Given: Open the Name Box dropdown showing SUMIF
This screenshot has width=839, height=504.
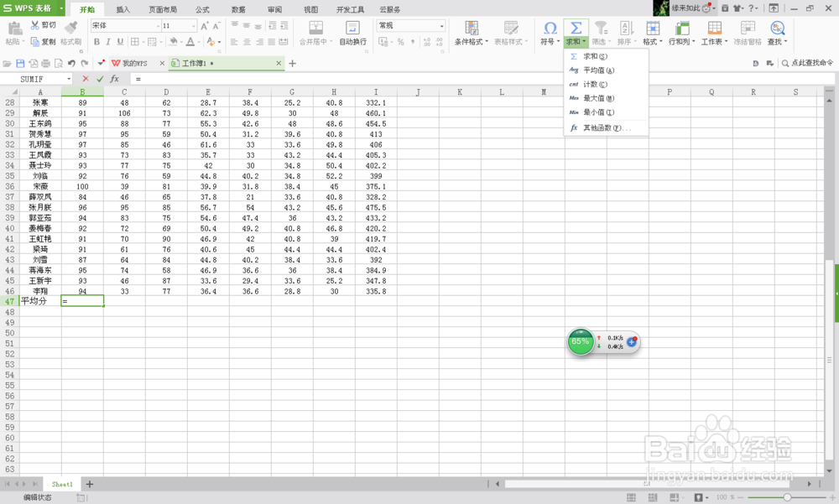Looking at the screenshot, I should pos(69,79).
